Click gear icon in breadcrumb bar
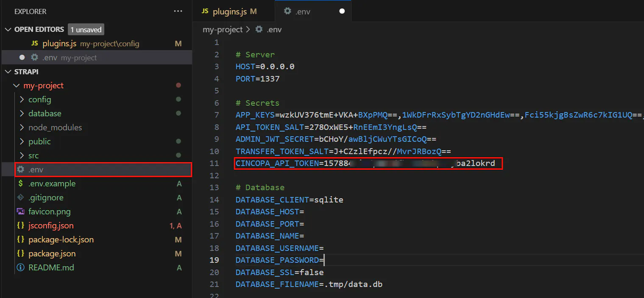The image size is (644, 298). click(259, 29)
